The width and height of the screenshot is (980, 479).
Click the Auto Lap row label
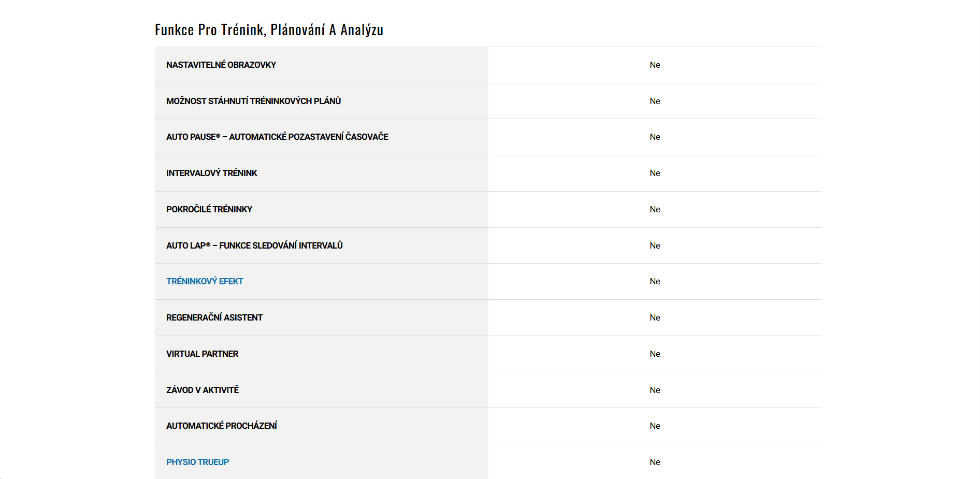tap(254, 245)
